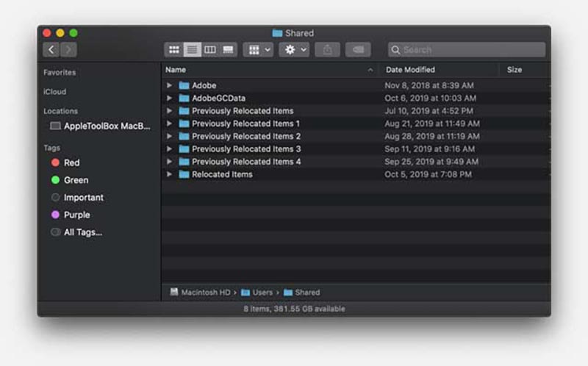This screenshot has height=366, width=588.
Task: Sort by Date Modified column header
Action: coord(410,70)
